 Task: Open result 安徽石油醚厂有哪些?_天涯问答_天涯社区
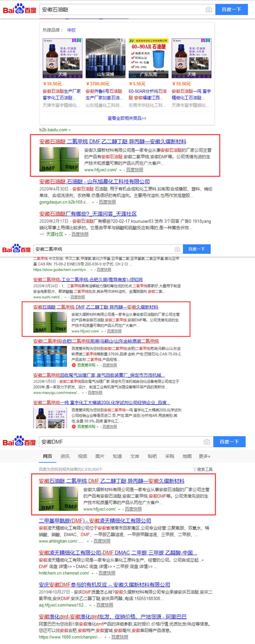point(88,214)
